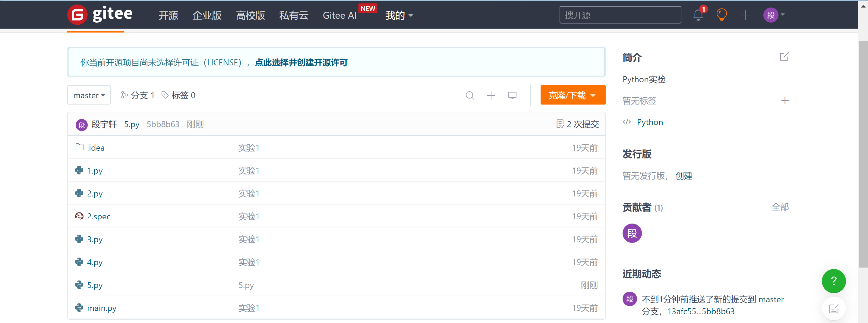Click the .idea folder icon
This screenshot has height=323, width=868.
point(80,147)
